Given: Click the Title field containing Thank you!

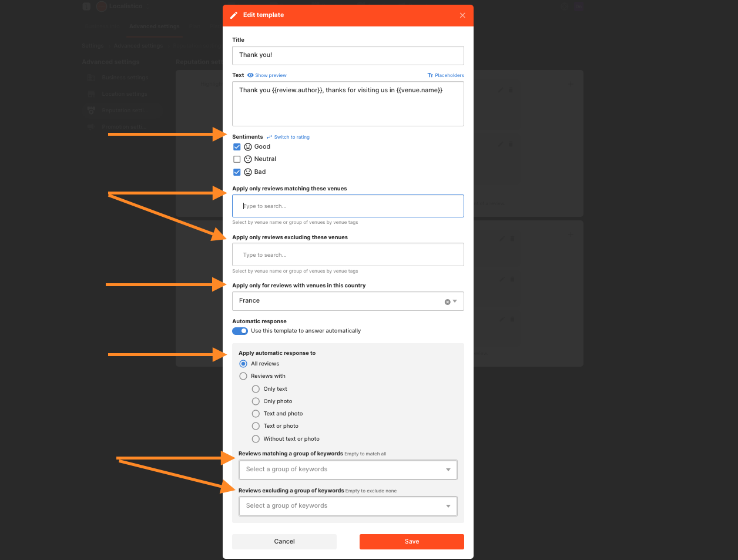Looking at the screenshot, I should [x=348, y=55].
